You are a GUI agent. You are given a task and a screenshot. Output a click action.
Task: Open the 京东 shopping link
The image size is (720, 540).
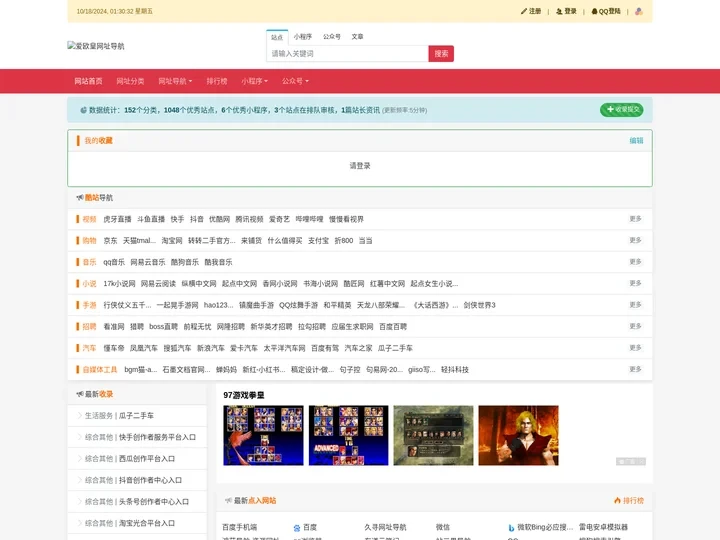click(x=110, y=241)
